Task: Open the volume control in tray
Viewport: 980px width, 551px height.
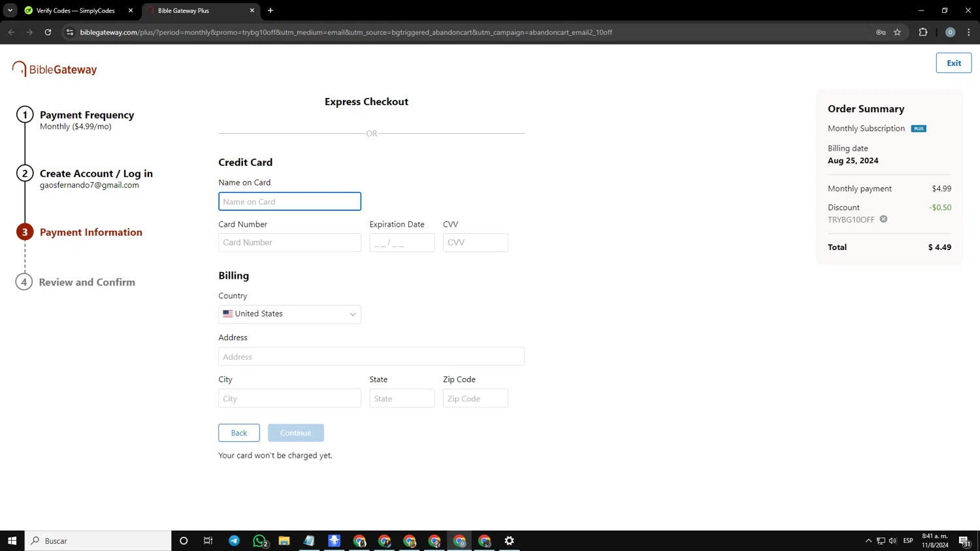Action: 892,541
